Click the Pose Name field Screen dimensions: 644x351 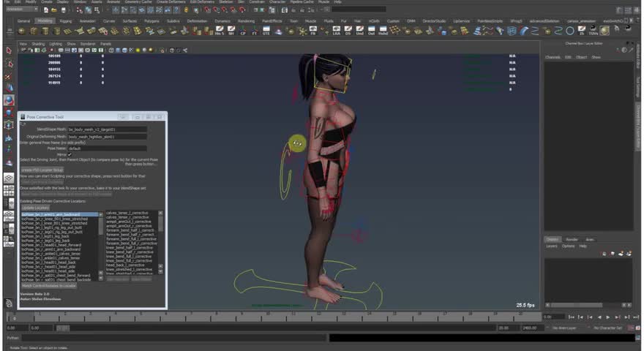(107, 148)
